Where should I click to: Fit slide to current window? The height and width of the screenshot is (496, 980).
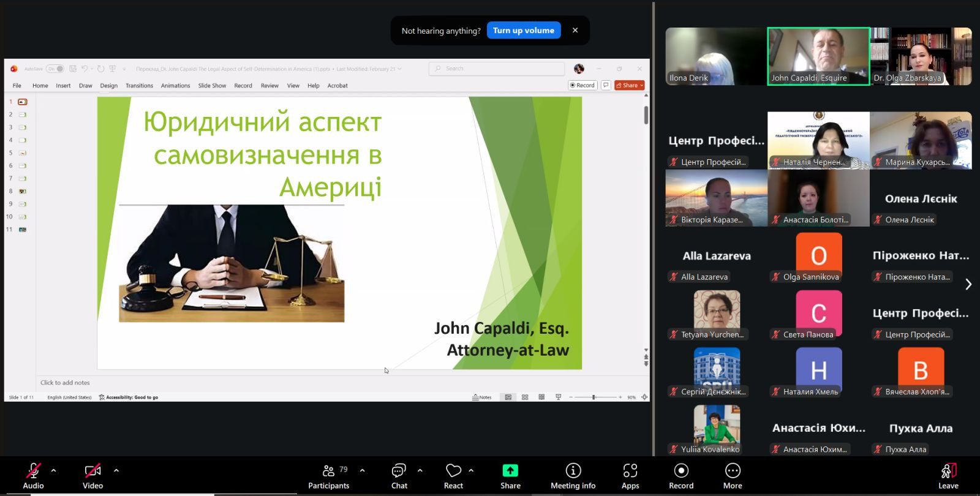click(644, 397)
